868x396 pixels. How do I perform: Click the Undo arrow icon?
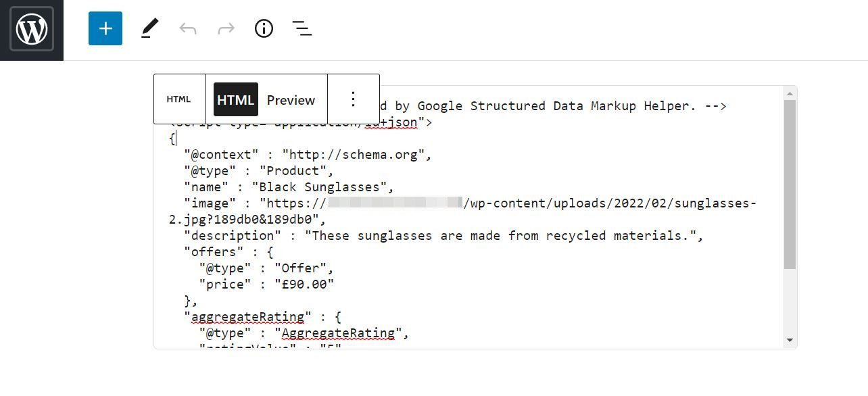tap(187, 28)
